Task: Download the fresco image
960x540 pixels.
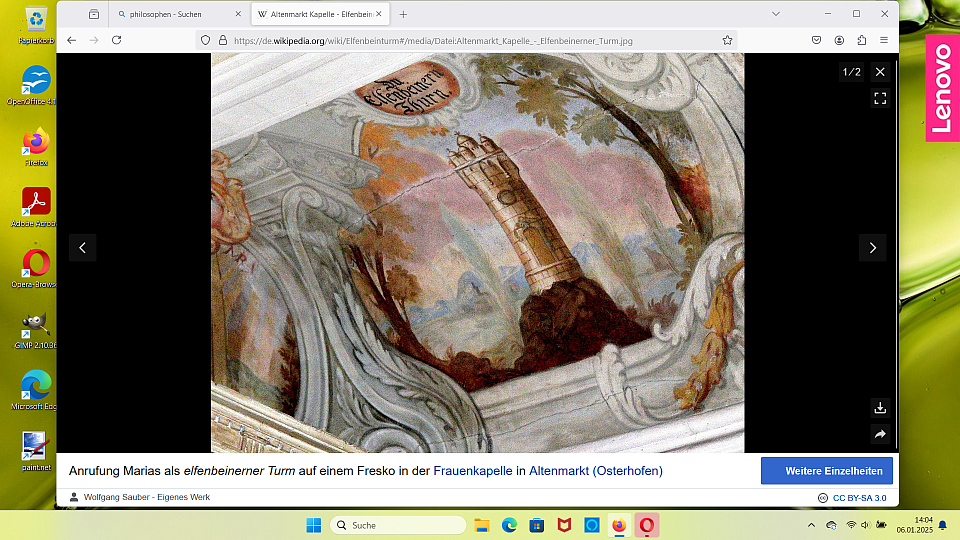Action: tap(880, 408)
